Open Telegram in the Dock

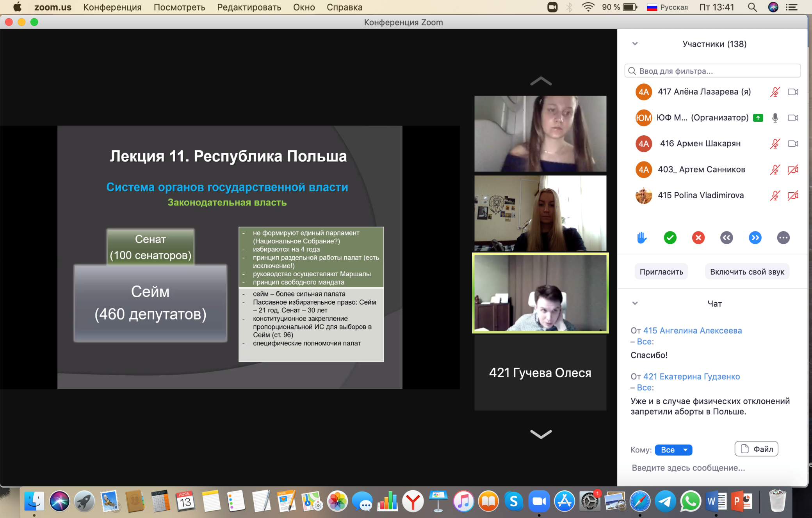click(x=665, y=501)
